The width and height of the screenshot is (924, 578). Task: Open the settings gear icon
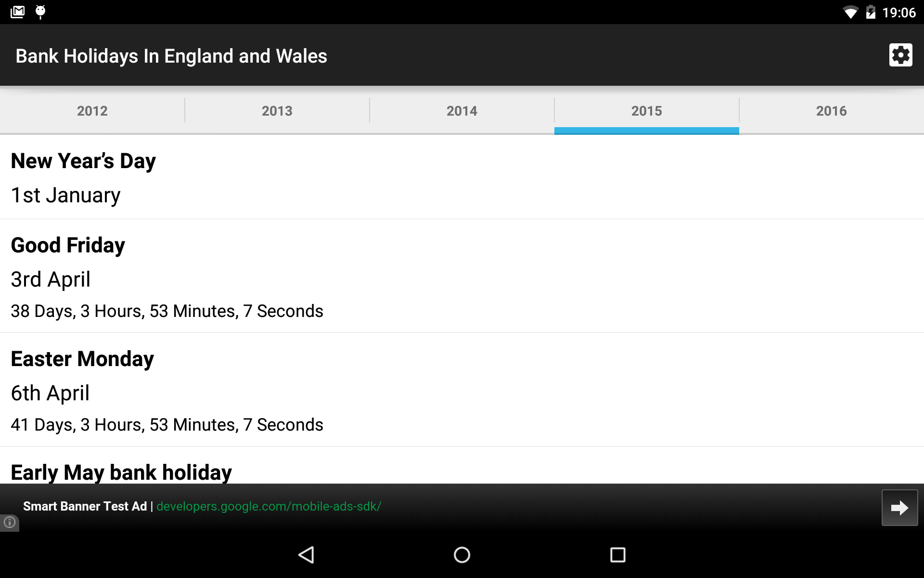click(x=900, y=55)
